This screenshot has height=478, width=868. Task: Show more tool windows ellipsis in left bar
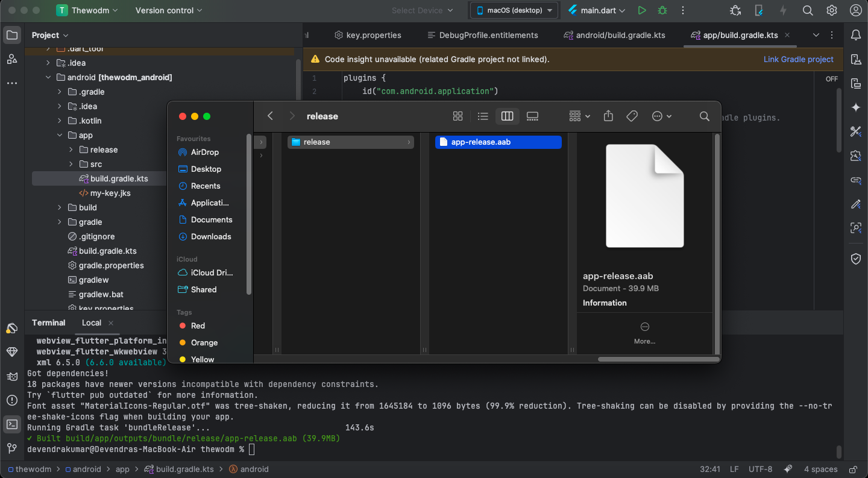12,83
